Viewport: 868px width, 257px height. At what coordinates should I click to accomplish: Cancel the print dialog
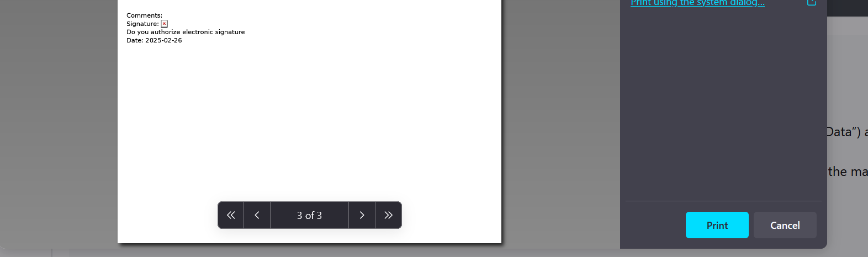coord(785,225)
